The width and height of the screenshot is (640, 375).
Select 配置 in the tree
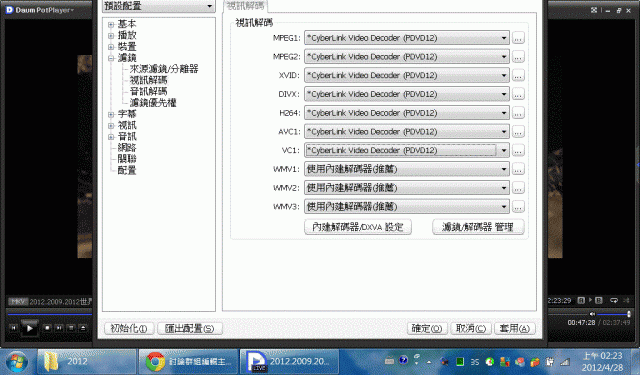127,170
